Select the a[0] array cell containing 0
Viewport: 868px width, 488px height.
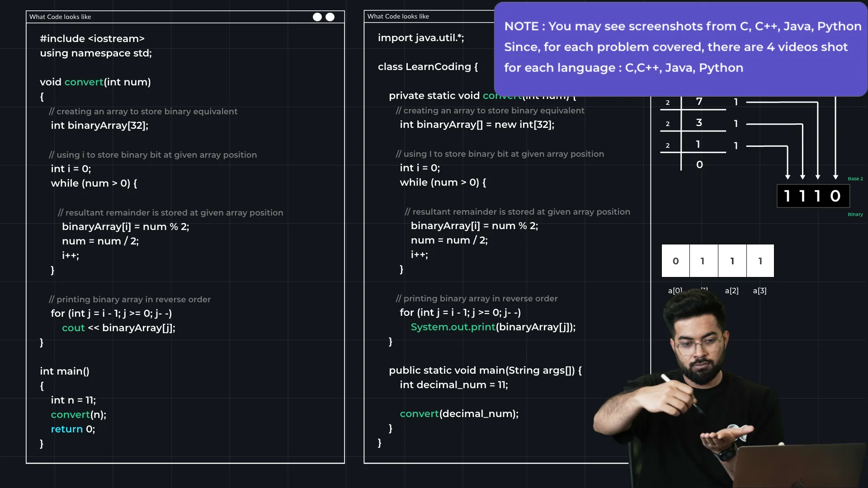(x=675, y=261)
